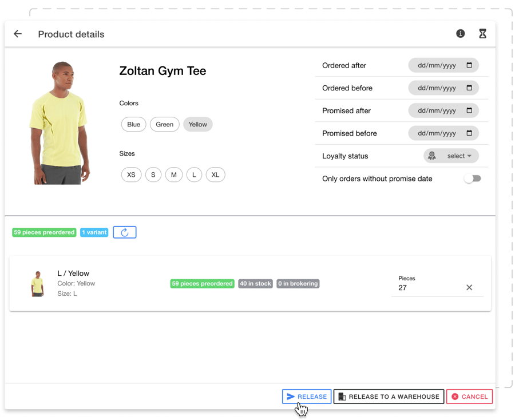Image resolution: width=515 pixels, height=420 pixels.
Task: Click the 40 in stock badge
Action: point(255,283)
